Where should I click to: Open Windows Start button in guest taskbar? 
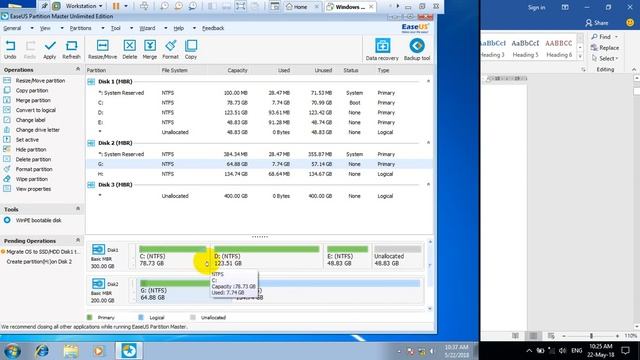pyautogui.click(x=12, y=351)
